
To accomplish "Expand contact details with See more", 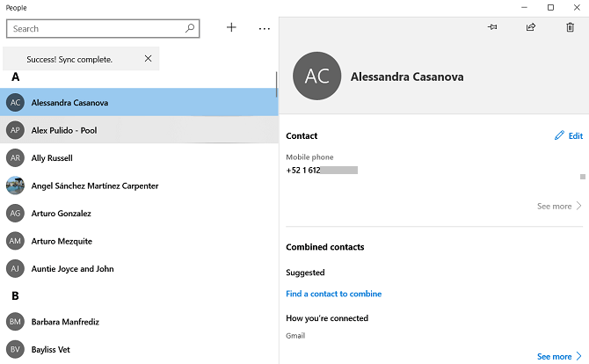I will pyautogui.click(x=559, y=206).
